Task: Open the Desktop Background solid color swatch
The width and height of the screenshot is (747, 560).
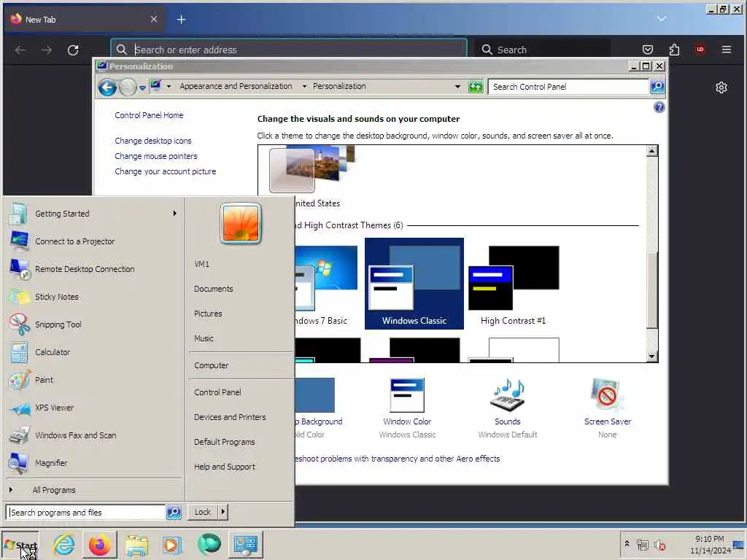Action: pos(315,394)
